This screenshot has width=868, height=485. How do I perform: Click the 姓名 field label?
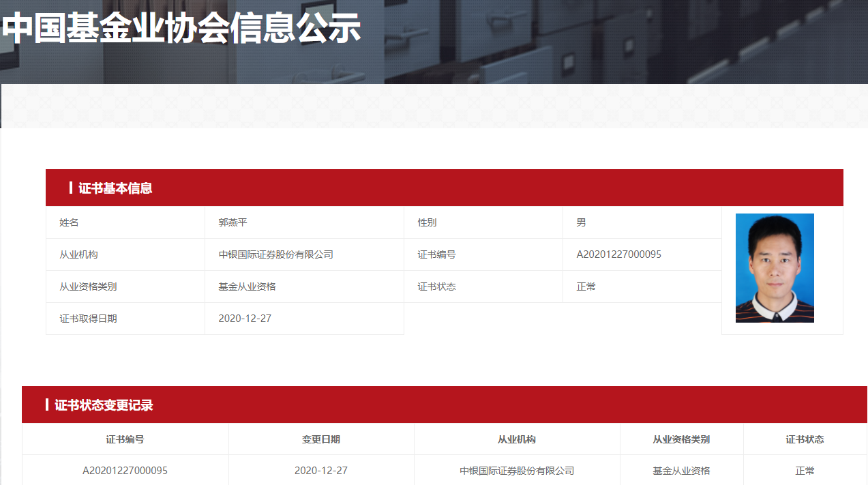(69, 222)
